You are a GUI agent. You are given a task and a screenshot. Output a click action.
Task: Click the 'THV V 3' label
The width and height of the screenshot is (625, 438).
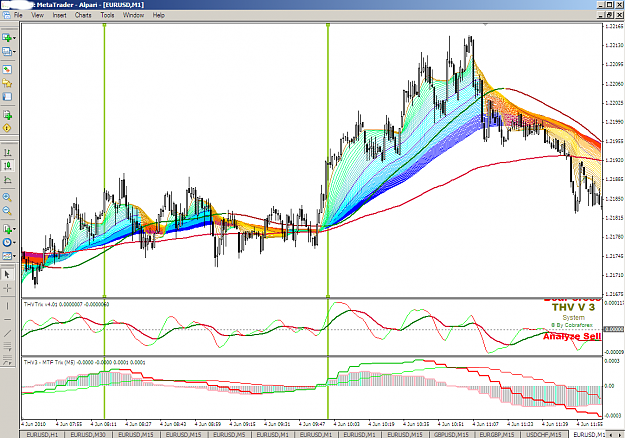(x=573, y=307)
